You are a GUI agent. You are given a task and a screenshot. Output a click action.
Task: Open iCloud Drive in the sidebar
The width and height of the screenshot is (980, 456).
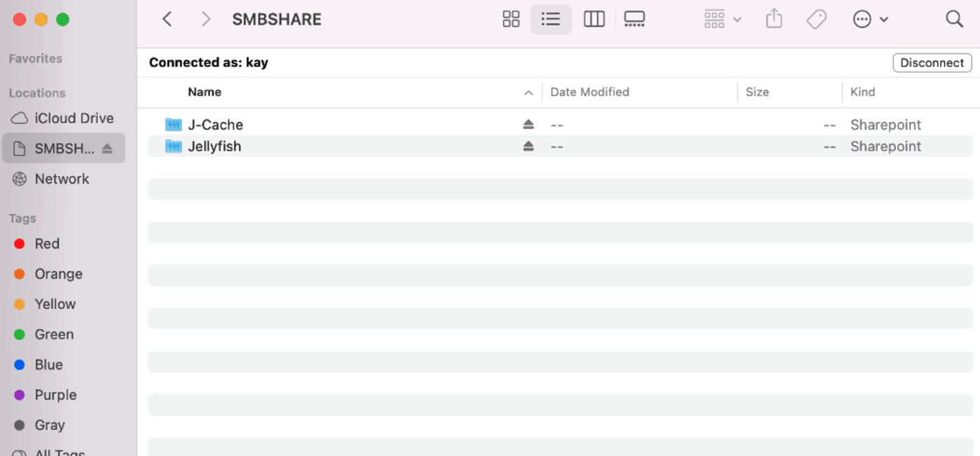(x=73, y=118)
